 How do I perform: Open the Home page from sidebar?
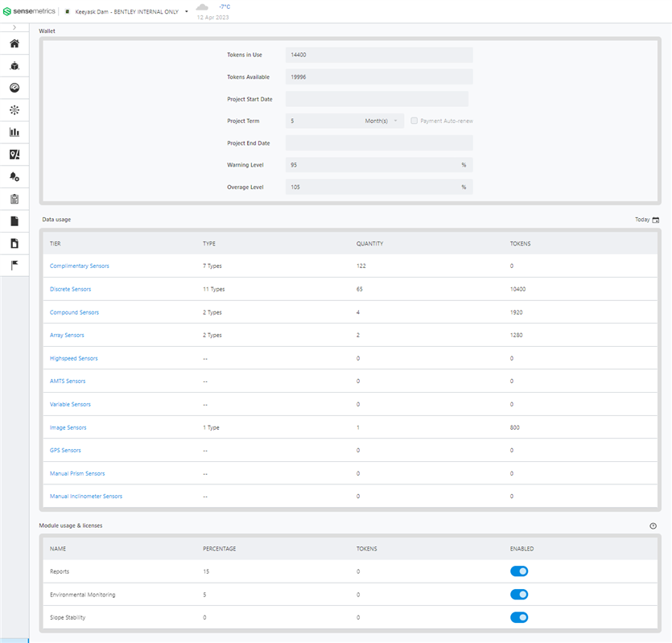14,43
